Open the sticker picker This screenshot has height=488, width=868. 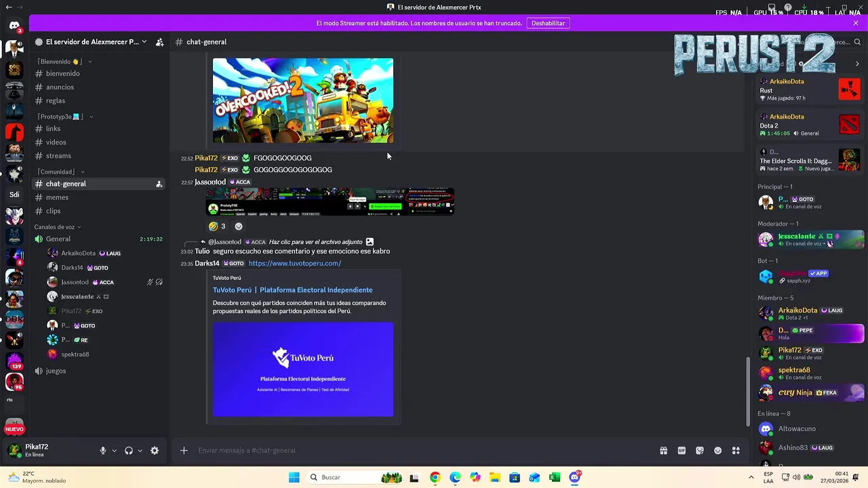point(700,451)
